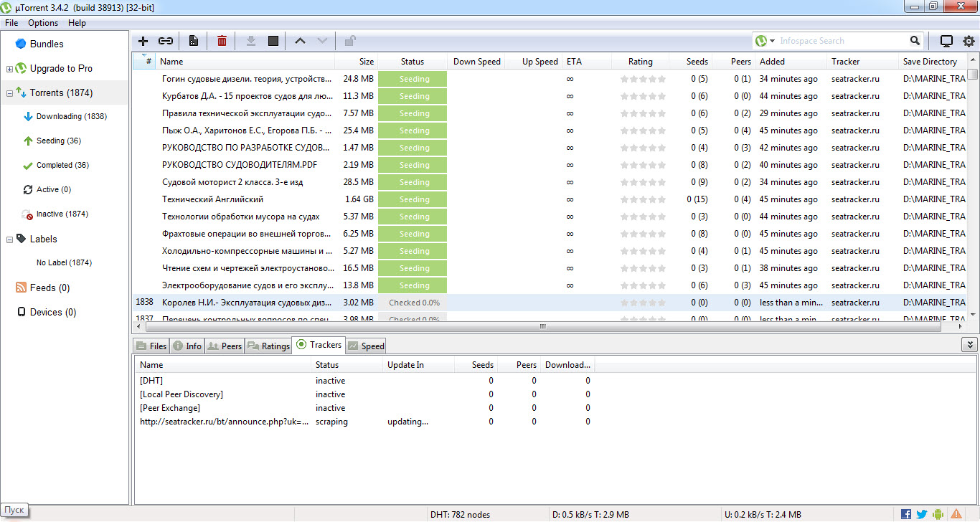Click the red Remove torrent trash icon
Image resolution: width=980 pixels, height=522 pixels.
point(222,41)
